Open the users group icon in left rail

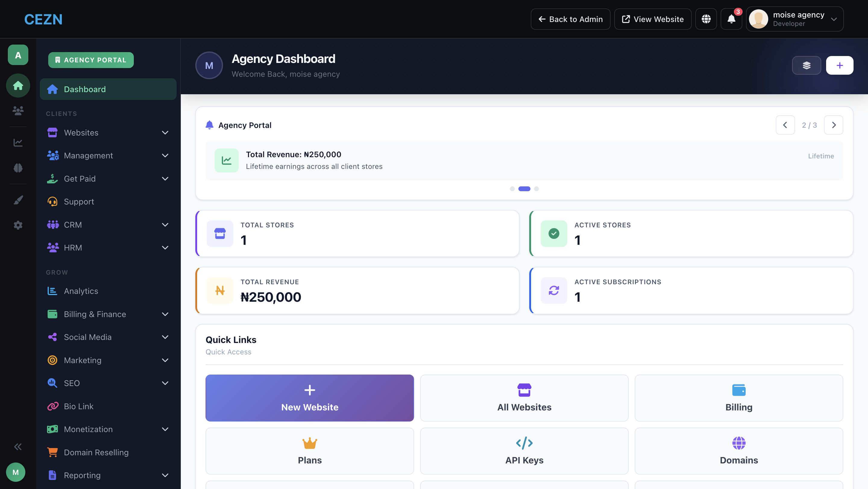pyautogui.click(x=18, y=111)
